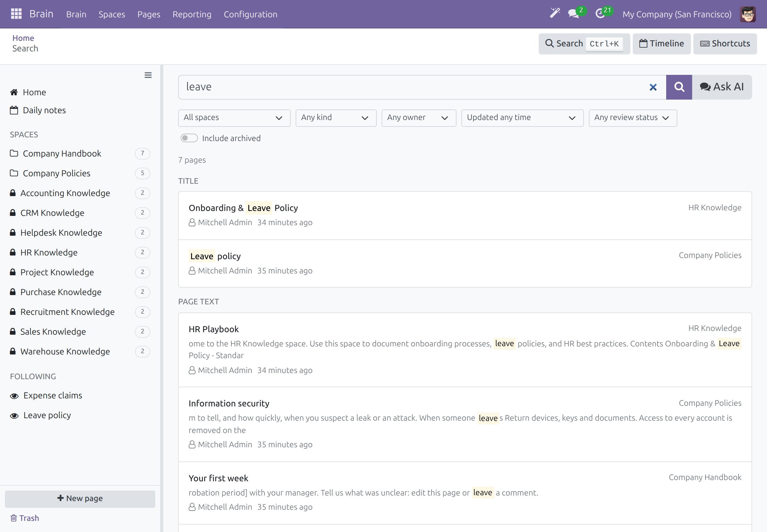Screen dimensions: 767x532
Task: Expand the All spaces dropdown
Action: 234,118
